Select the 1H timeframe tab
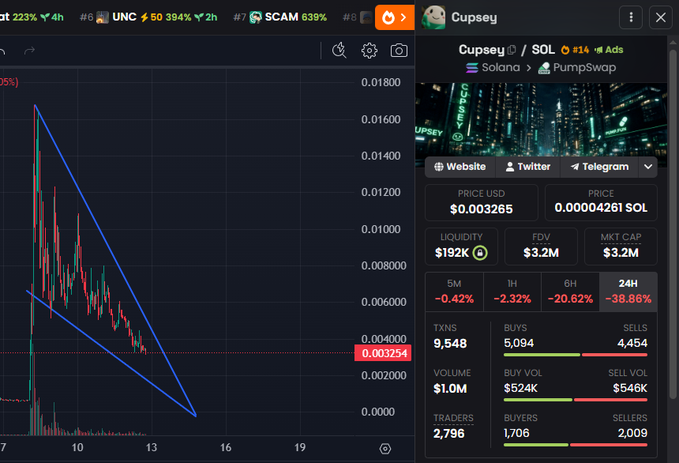The width and height of the screenshot is (679, 463). tap(512, 291)
